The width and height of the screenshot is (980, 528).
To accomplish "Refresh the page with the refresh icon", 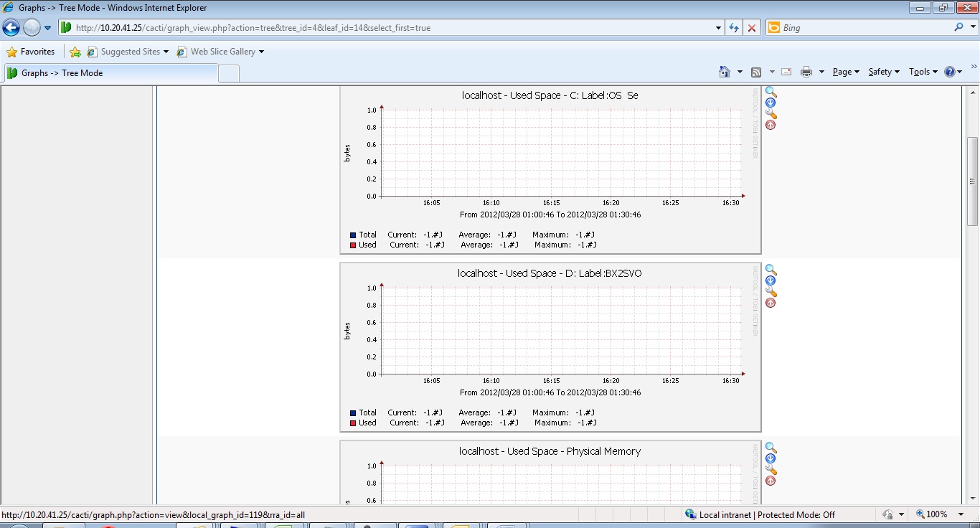I will pyautogui.click(x=734, y=28).
